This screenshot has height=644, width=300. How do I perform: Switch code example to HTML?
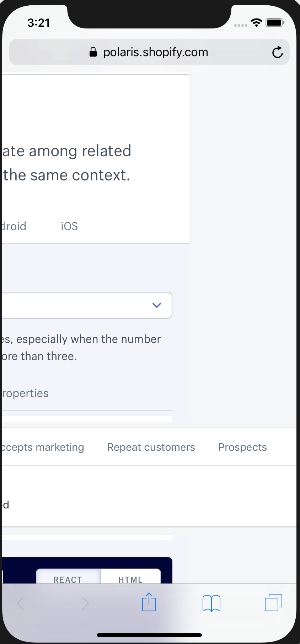pos(130,579)
